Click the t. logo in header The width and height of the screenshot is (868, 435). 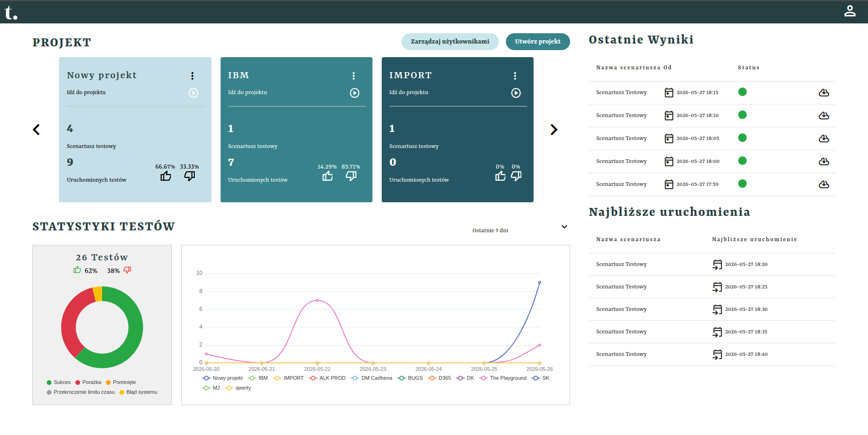[x=11, y=12]
